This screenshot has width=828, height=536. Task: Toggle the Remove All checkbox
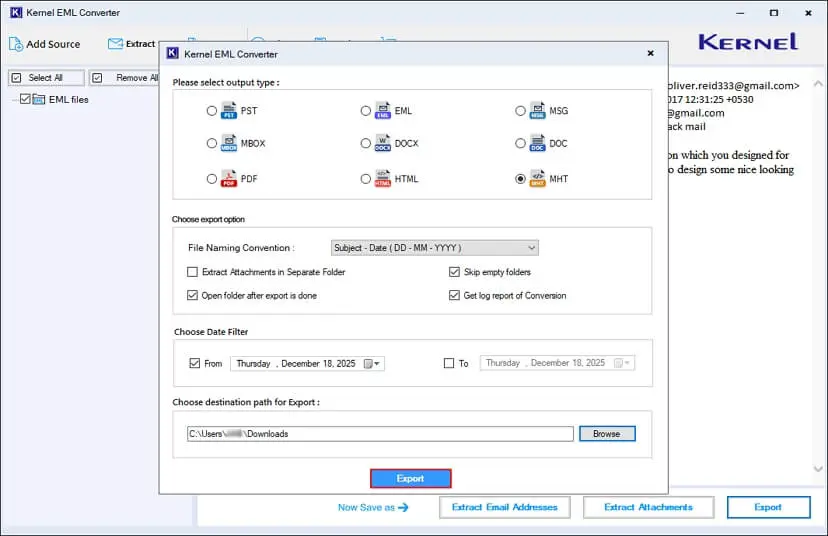tap(97, 78)
